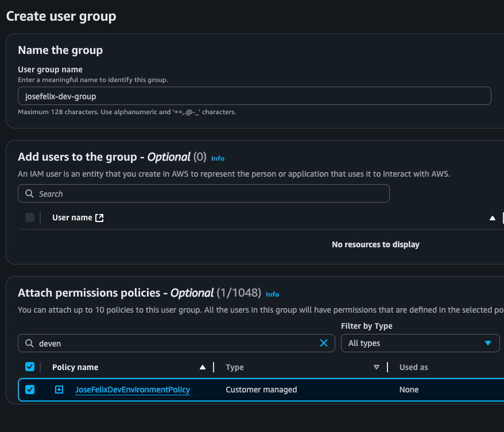
Task: Click None value in Used as column
Action: click(409, 390)
